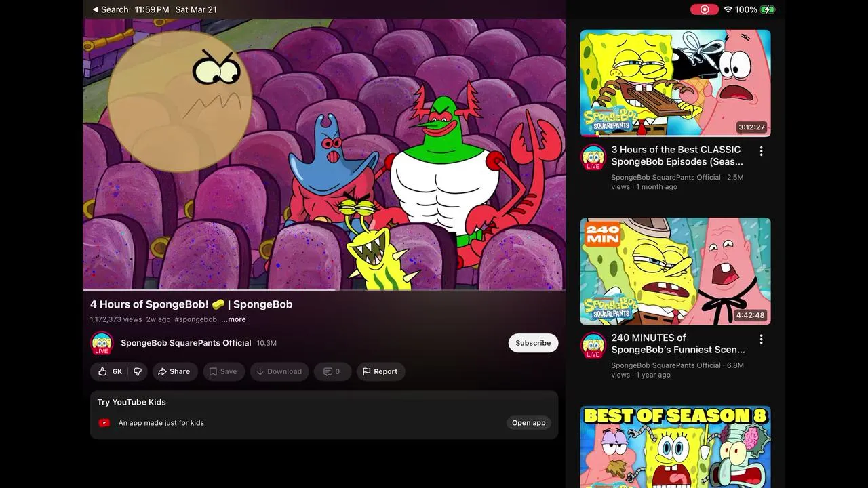Open the SpongeBob channel avatar under video

click(102, 343)
